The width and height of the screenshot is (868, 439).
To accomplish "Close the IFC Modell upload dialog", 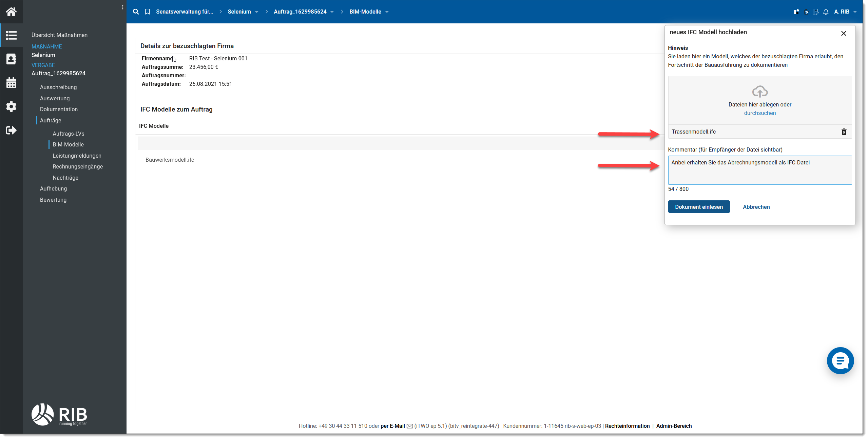I will click(x=843, y=33).
